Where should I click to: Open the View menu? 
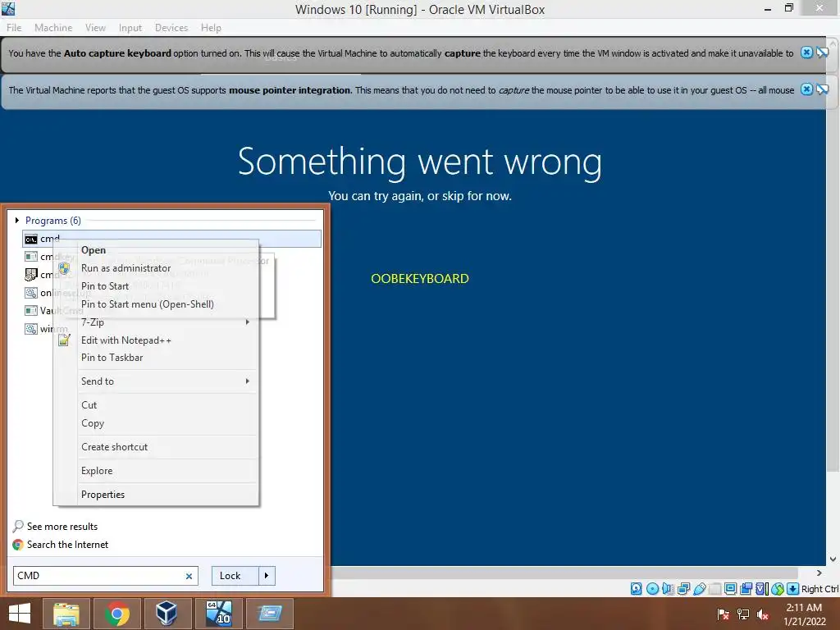(x=95, y=28)
